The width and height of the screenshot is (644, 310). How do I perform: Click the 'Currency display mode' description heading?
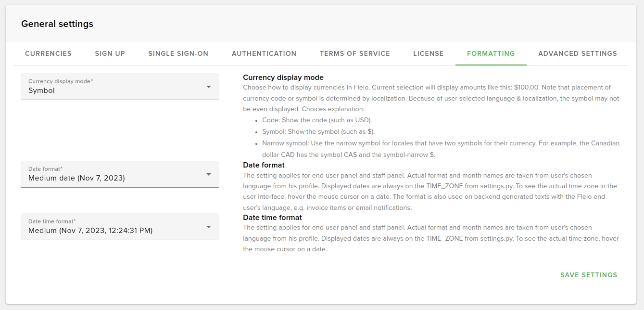click(x=283, y=77)
